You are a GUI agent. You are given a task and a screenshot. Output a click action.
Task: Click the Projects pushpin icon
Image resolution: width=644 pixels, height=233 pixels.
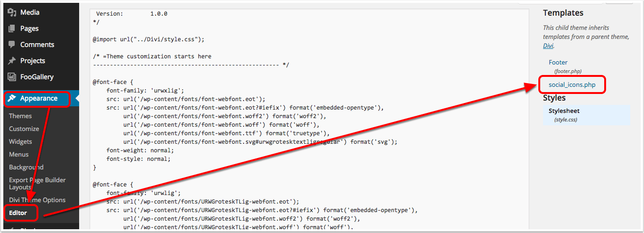12,61
